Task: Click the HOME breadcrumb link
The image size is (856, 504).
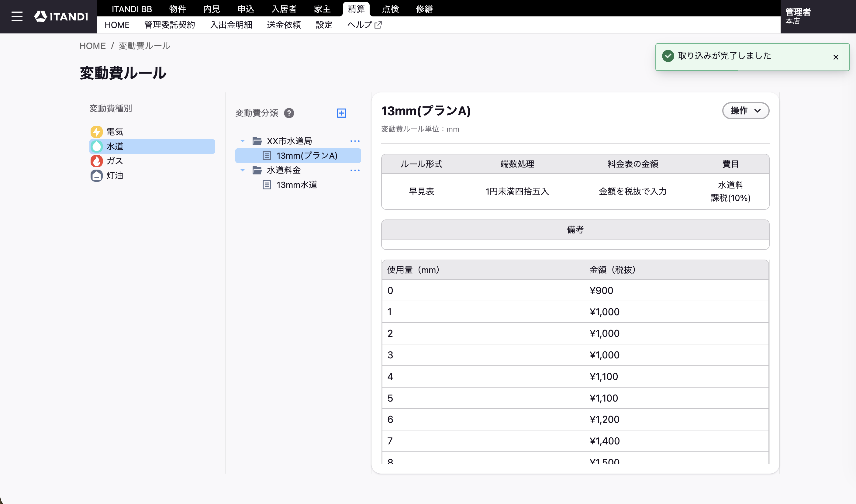Action: coord(93,46)
